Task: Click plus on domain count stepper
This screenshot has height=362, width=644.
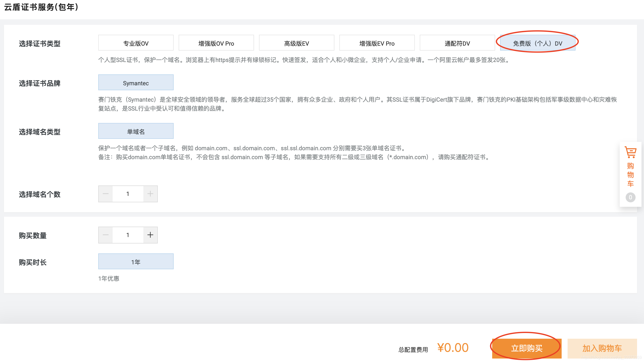Action: pos(150,194)
